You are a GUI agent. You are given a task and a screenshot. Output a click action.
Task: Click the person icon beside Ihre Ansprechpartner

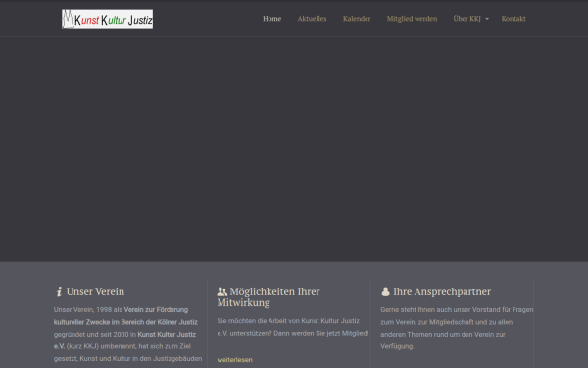(385, 291)
